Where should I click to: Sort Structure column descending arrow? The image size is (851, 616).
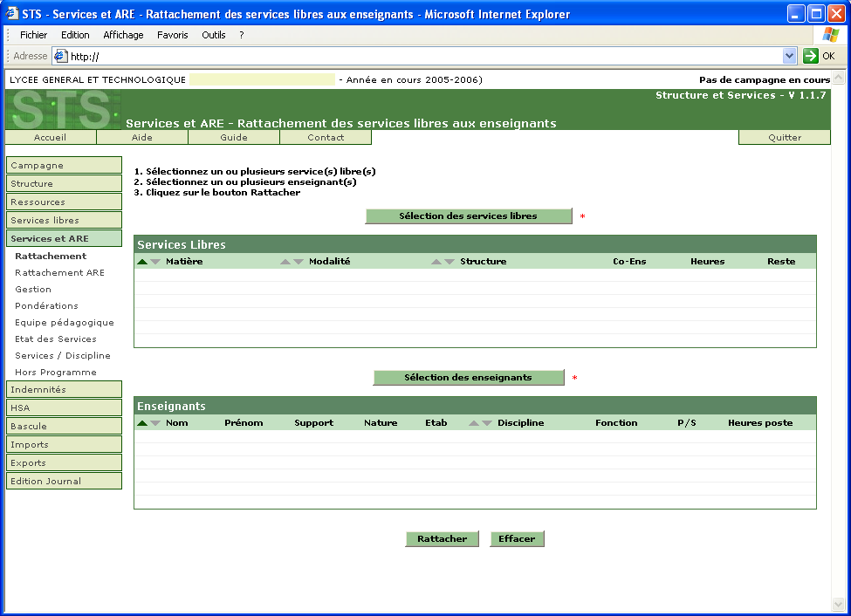click(x=450, y=262)
